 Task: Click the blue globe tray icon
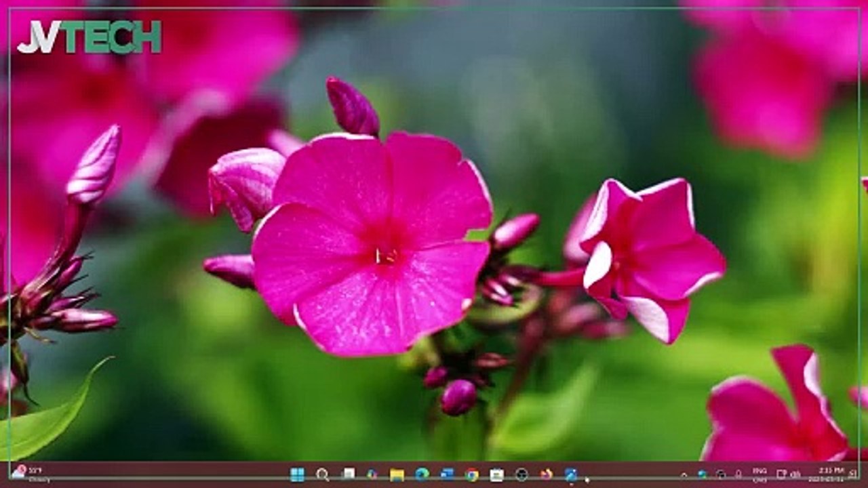pyautogui.click(x=702, y=474)
